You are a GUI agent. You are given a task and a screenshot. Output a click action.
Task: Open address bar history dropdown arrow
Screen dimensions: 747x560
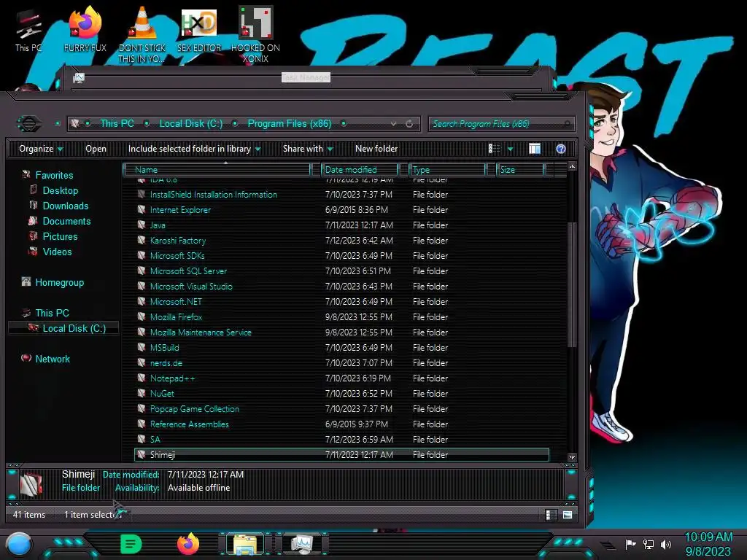pos(393,124)
